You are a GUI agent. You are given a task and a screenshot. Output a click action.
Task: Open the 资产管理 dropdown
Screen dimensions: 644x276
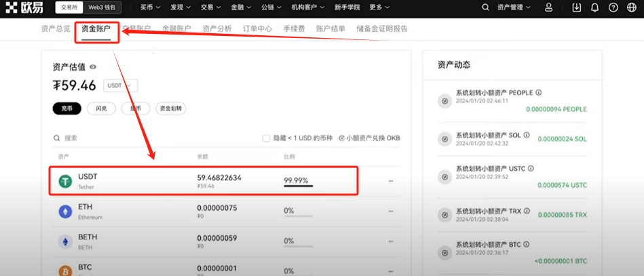pyautogui.click(x=514, y=7)
